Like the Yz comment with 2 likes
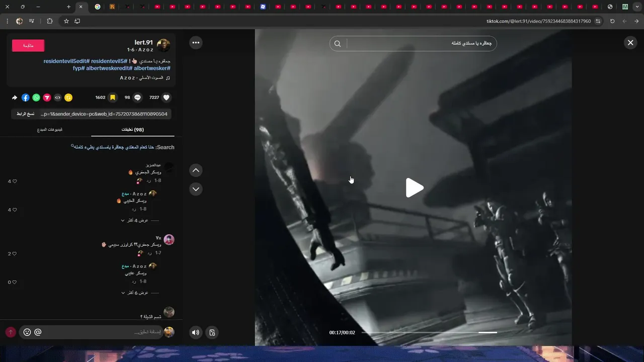Viewport: 644px width, 362px height. pyautogui.click(x=15, y=254)
